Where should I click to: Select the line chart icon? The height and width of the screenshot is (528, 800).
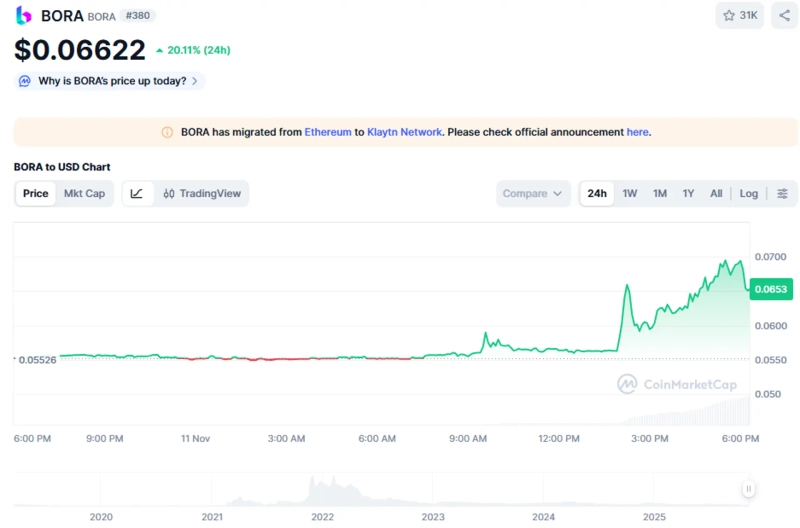137,193
